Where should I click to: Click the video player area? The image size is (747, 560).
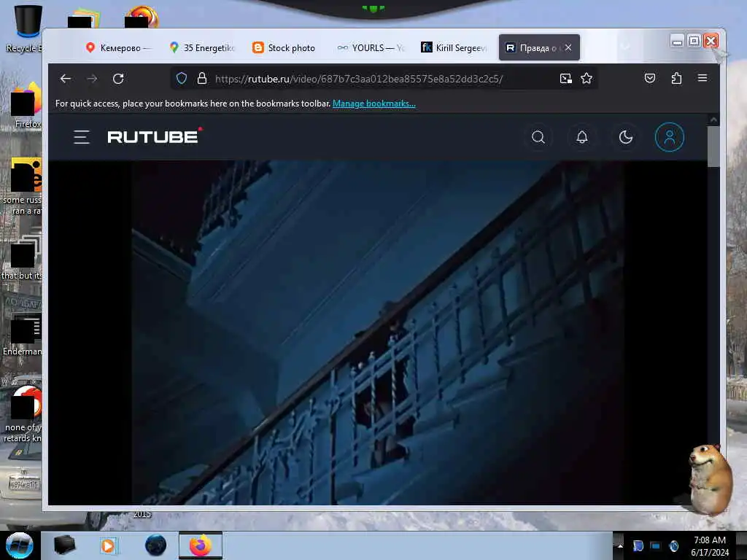378,332
